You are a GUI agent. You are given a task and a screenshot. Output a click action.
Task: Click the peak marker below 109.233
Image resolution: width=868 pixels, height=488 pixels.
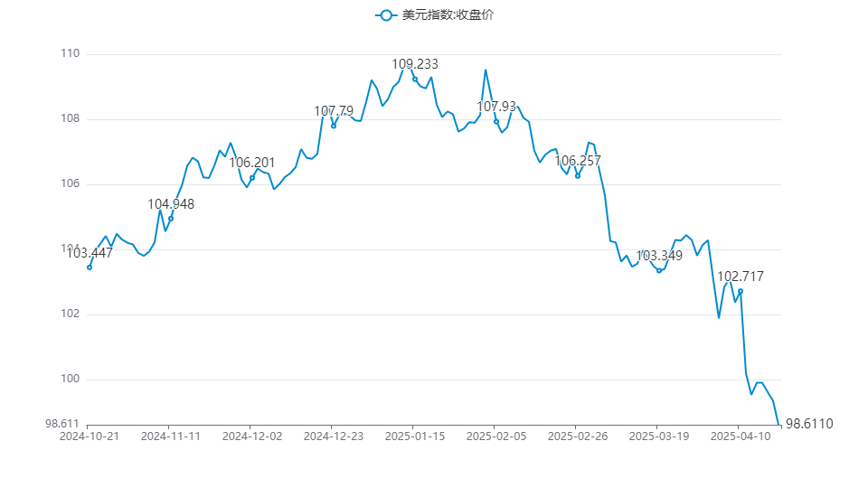pyautogui.click(x=415, y=80)
